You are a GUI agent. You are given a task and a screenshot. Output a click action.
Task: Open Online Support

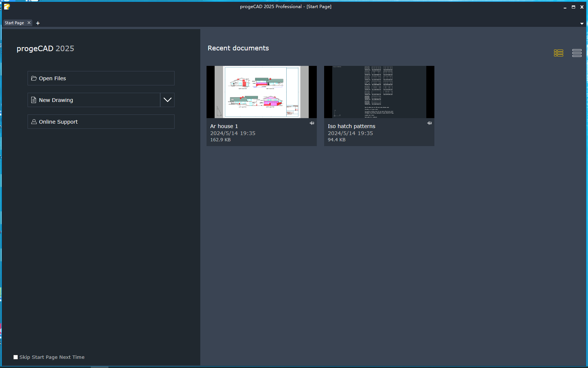[101, 122]
